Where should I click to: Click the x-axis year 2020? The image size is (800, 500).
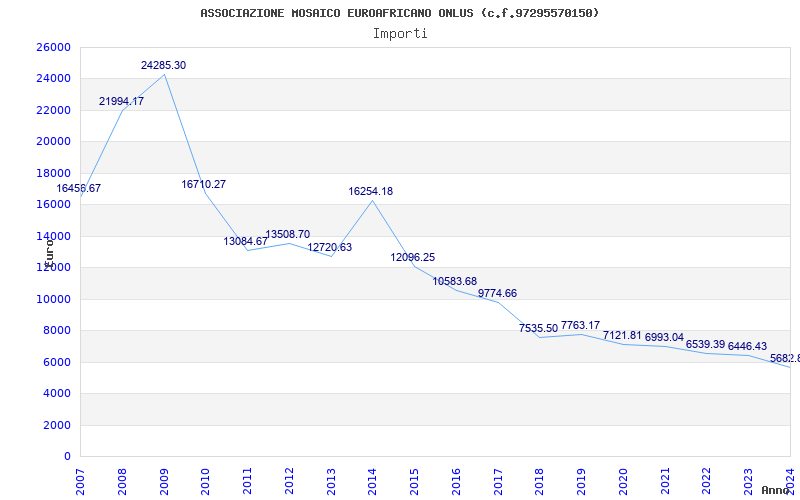coord(623,482)
